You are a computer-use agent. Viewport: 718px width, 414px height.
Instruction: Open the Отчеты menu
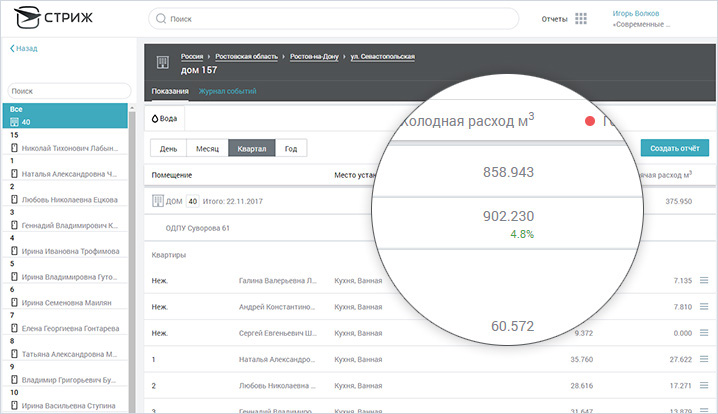coord(555,19)
